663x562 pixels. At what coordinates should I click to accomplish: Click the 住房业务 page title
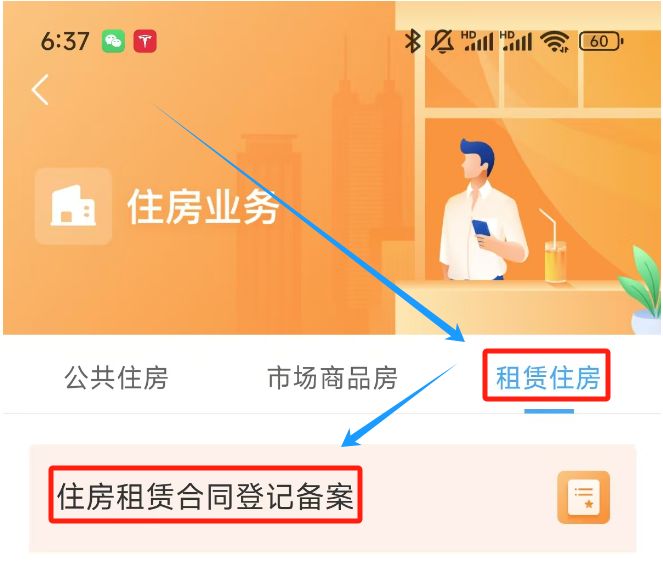point(203,206)
